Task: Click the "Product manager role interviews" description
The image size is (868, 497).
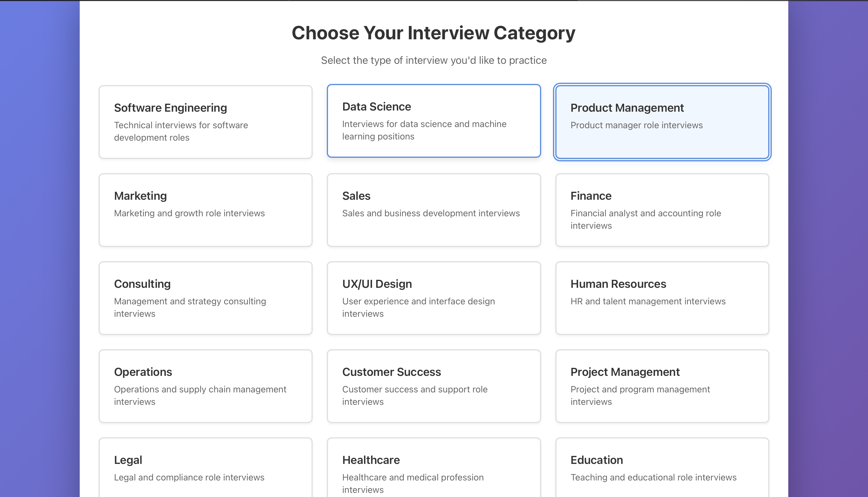Action: (637, 125)
